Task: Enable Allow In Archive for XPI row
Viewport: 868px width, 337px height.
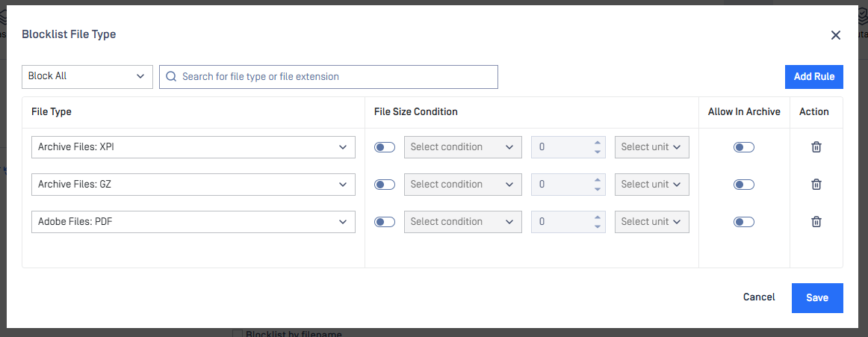Action: click(743, 147)
